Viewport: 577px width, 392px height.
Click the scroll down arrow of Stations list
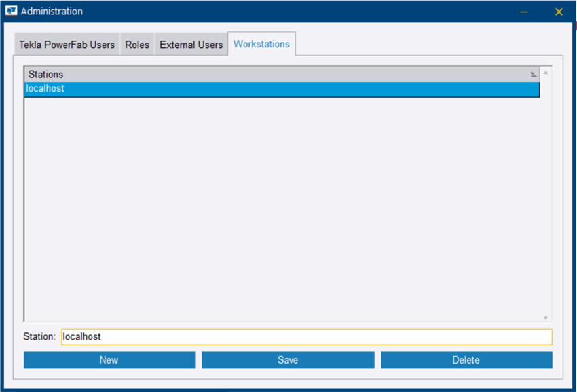546,317
